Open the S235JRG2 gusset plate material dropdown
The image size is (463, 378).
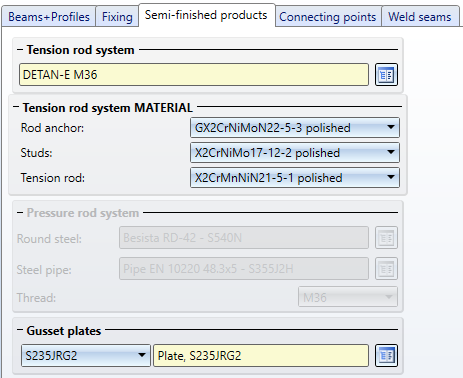86,355
